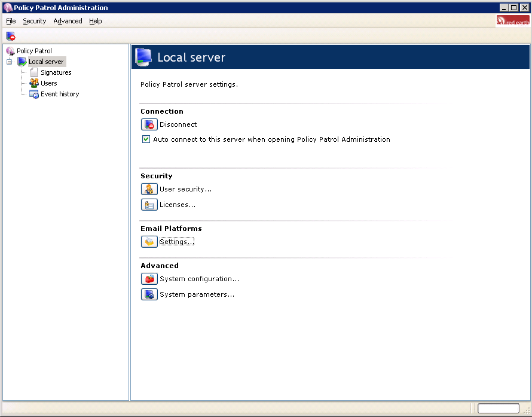Click the Email Platforms settings icon
Viewport: 532px width, 417px height.
pyautogui.click(x=149, y=242)
